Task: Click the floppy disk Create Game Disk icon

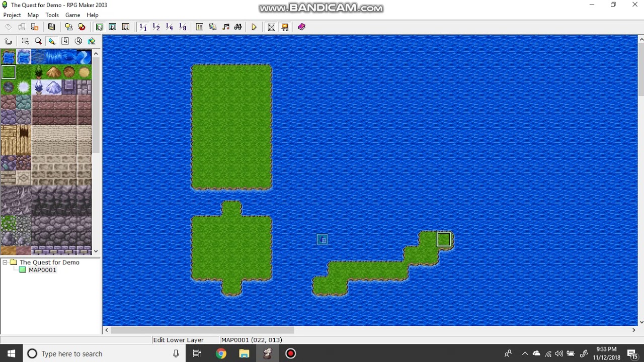Action: tap(51, 27)
